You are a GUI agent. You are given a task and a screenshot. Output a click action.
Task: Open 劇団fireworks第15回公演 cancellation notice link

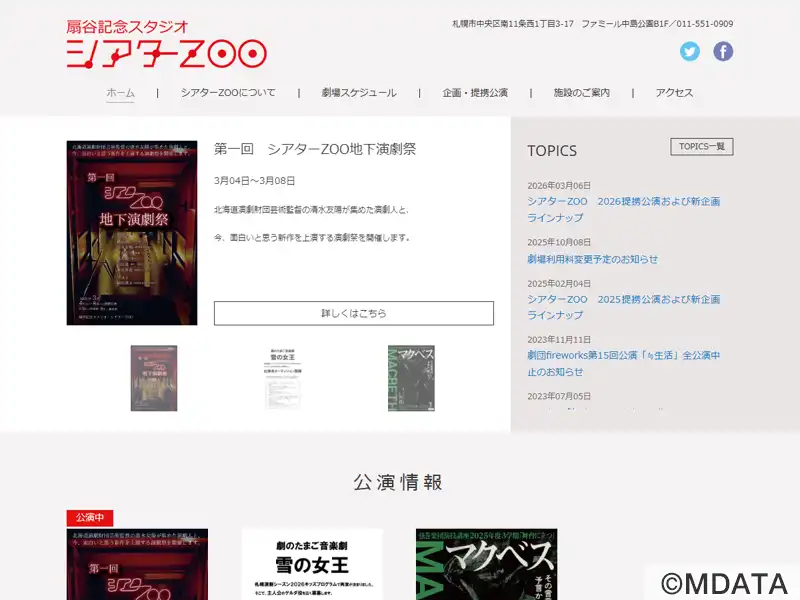click(x=623, y=363)
